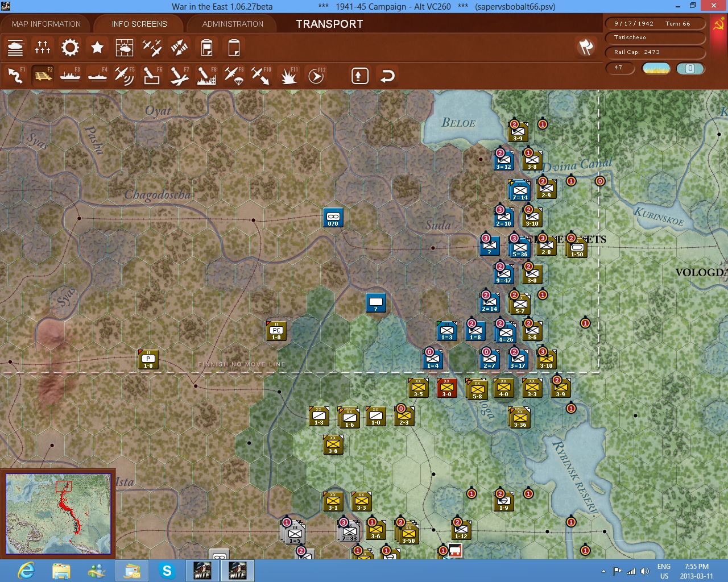Open the blank report document icon
728x582 pixels.
click(234, 48)
